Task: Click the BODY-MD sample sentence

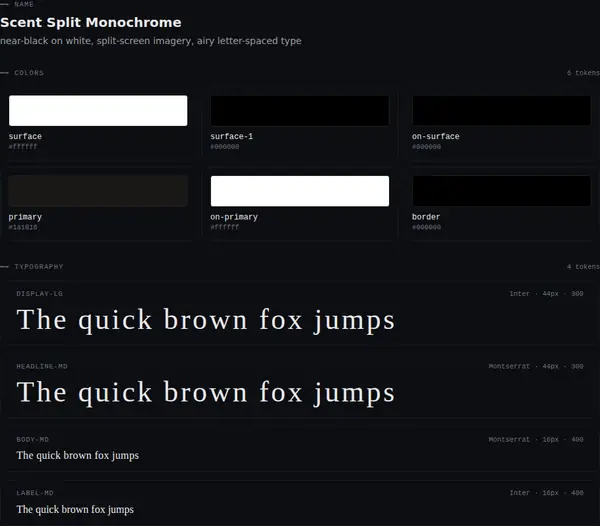Action: click(78, 456)
